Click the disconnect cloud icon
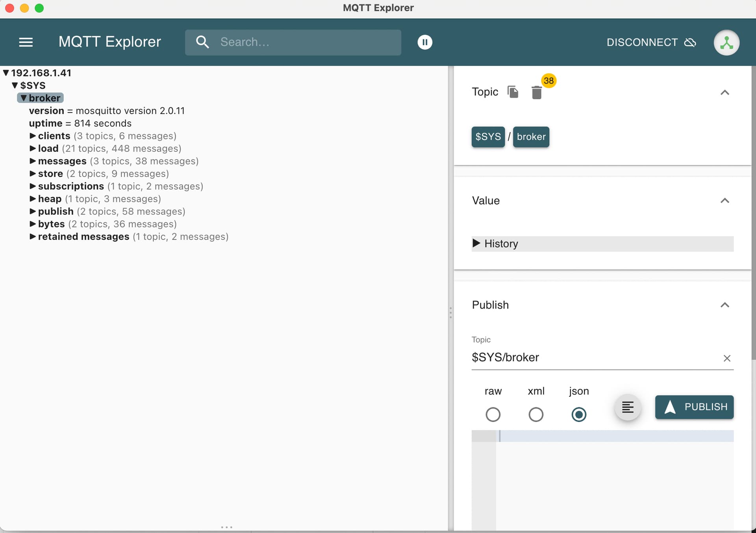The height and width of the screenshot is (533, 756). coord(690,42)
